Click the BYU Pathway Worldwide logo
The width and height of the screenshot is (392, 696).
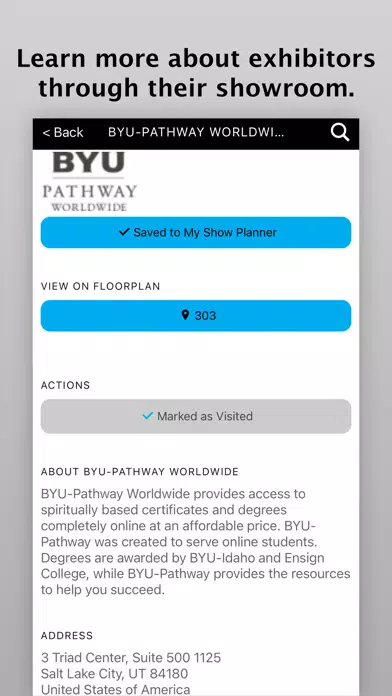pyautogui.click(x=89, y=182)
